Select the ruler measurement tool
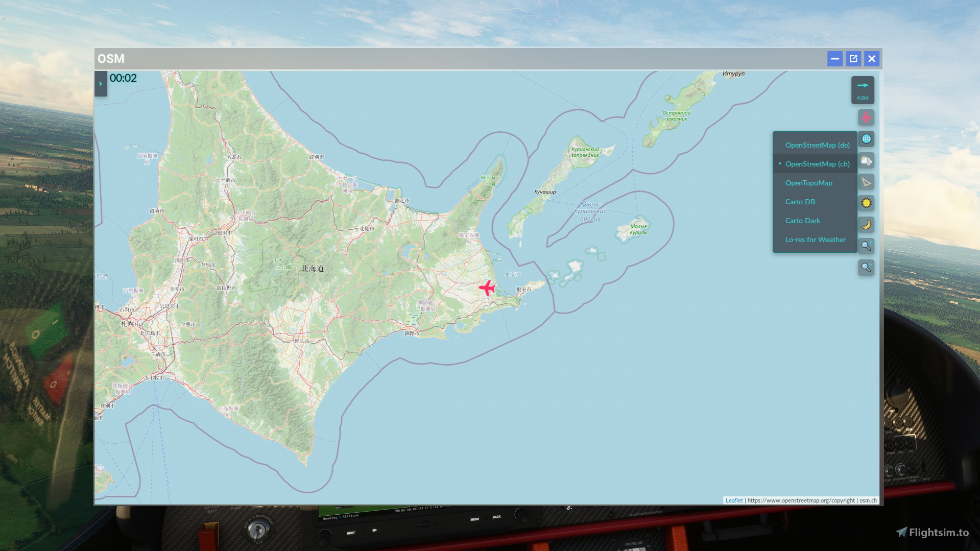 (x=867, y=182)
